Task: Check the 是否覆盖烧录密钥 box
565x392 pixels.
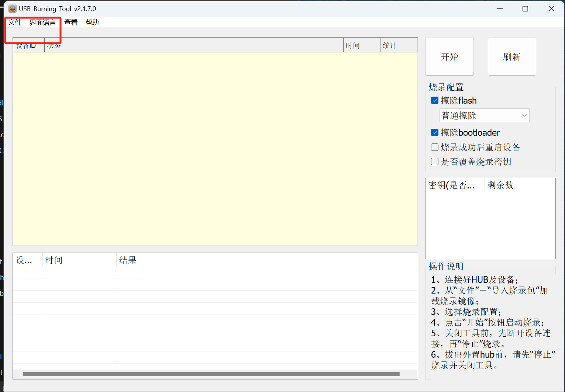Action: click(435, 162)
